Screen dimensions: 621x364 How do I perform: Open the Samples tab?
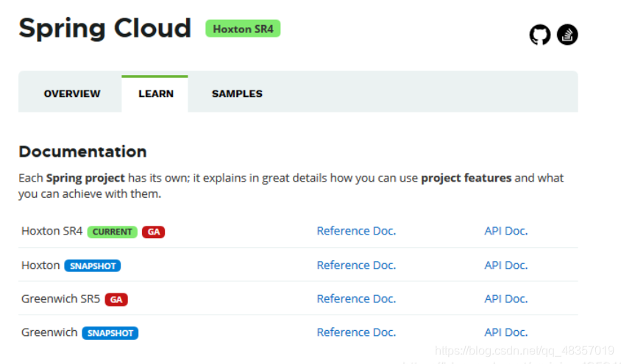click(237, 94)
